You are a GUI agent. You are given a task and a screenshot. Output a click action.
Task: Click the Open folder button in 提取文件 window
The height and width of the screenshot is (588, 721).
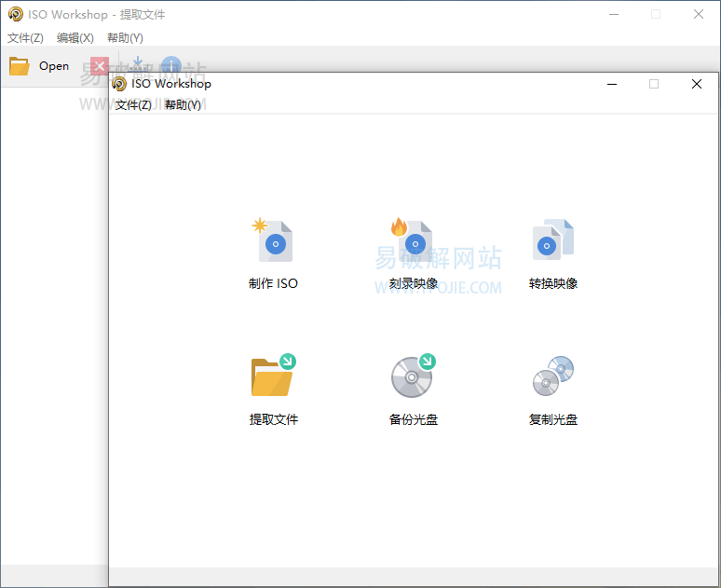39,66
